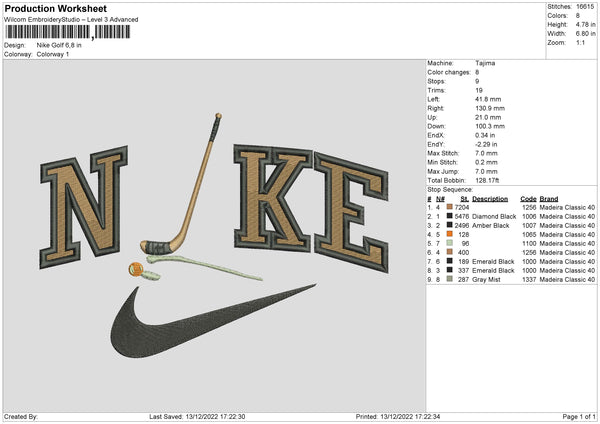Click the EndX value '0.34 in'
Viewport: 600px width, 424px height.
(x=485, y=135)
